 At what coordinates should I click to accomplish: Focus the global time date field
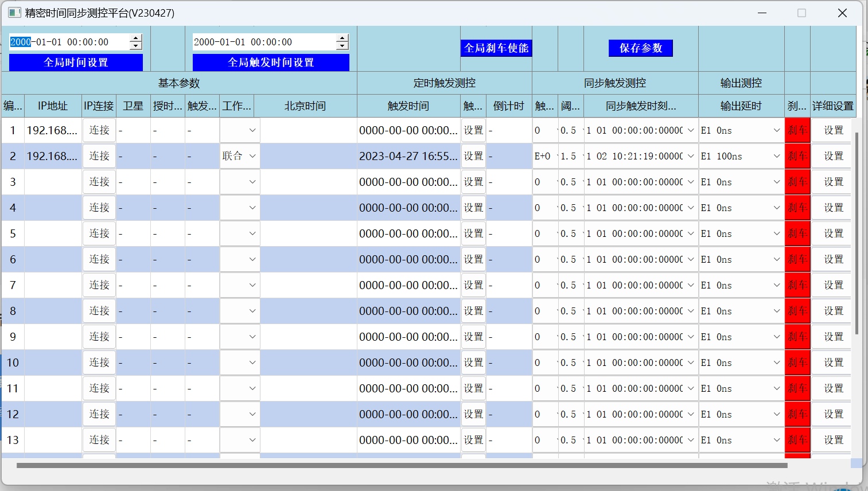(69, 42)
